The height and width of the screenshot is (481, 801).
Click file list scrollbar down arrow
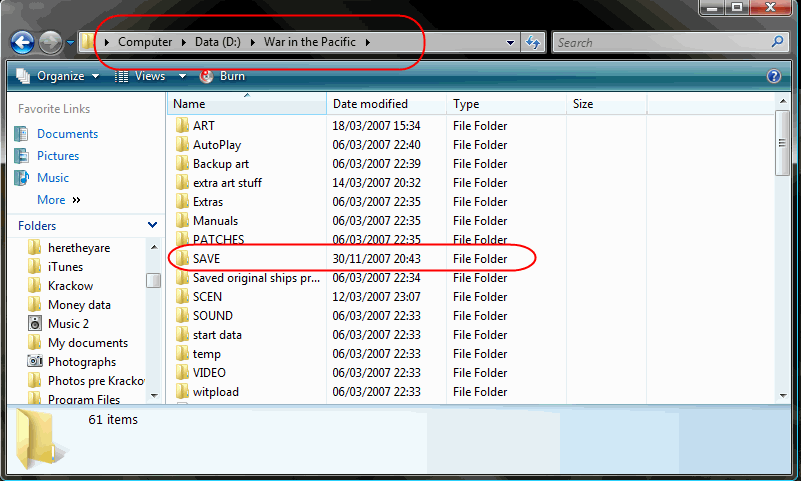click(783, 396)
